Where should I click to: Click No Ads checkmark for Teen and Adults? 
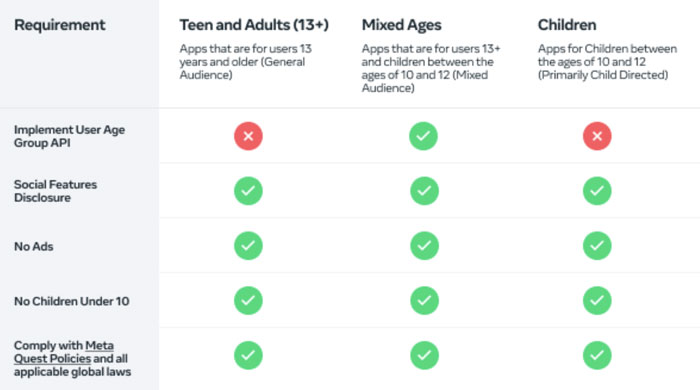248,246
